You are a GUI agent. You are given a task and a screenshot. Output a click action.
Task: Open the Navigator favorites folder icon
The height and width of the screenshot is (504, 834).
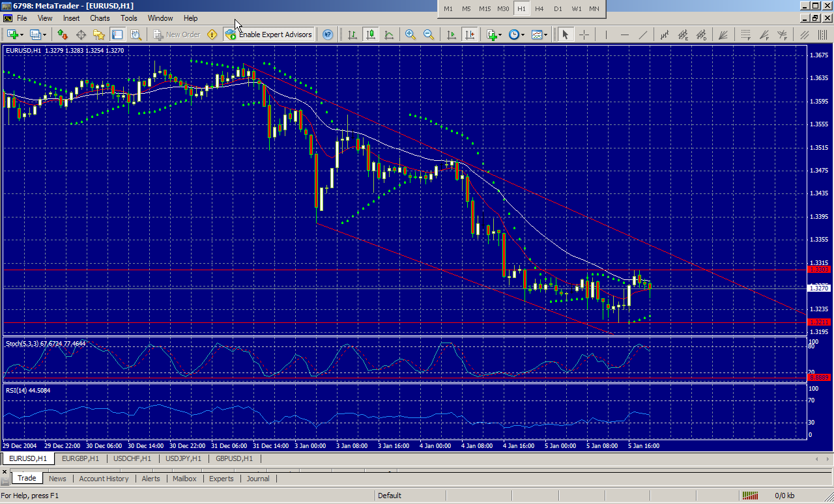click(x=99, y=35)
